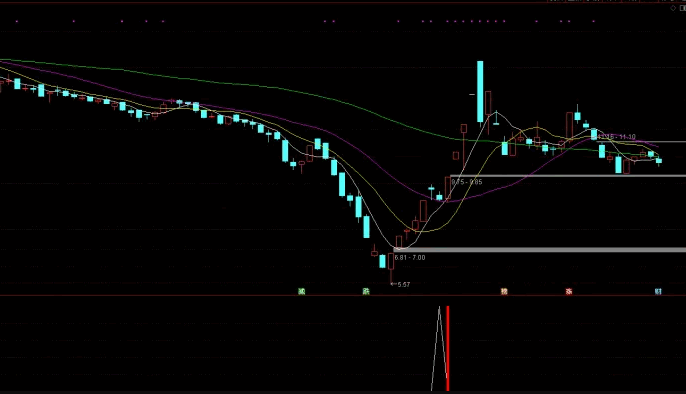Viewport: 686px width, 394px height.
Task: Select the 9.75 - 9.85 range label
Action: (x=467, y=181)
